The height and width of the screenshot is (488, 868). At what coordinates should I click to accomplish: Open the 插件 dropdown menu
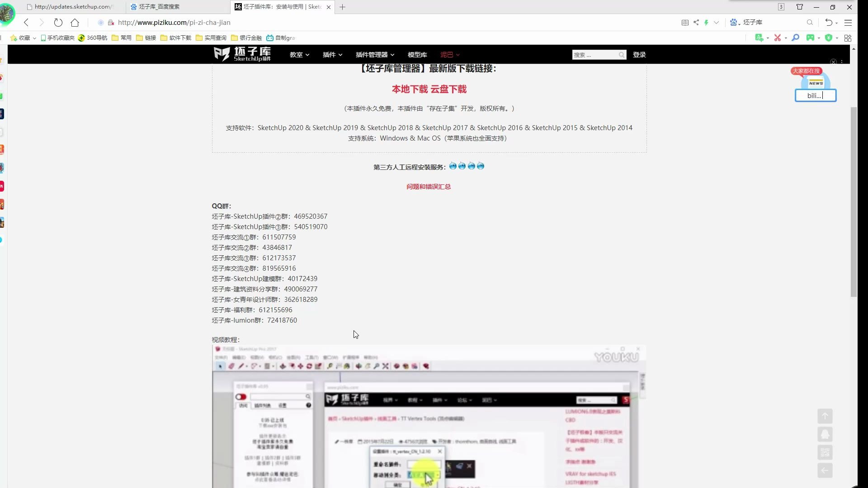point(333,54)
